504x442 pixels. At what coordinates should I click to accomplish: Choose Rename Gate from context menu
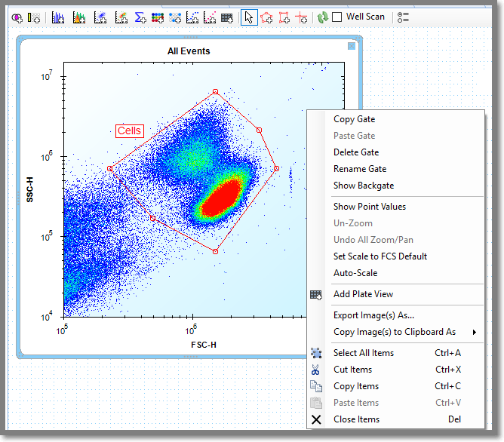(359, 169)
